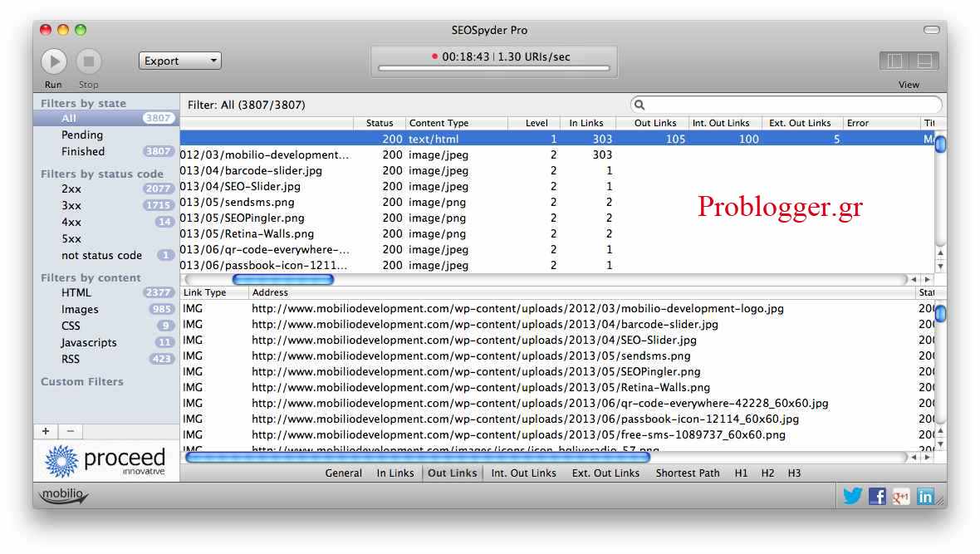Viewport: 980px width, 554px height.
Task: Select the SEOPingler.png row in upper table
Action: pos(557,218)
